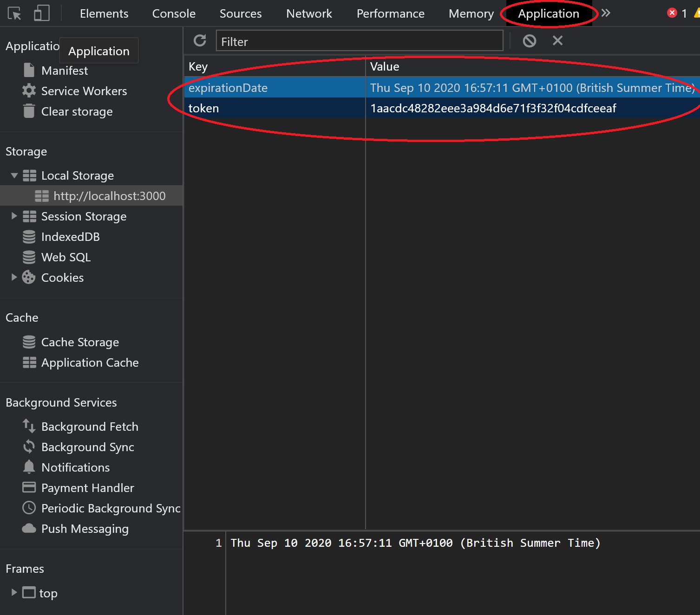
Task: Open the Console tab
Action: tap(174, 13)
